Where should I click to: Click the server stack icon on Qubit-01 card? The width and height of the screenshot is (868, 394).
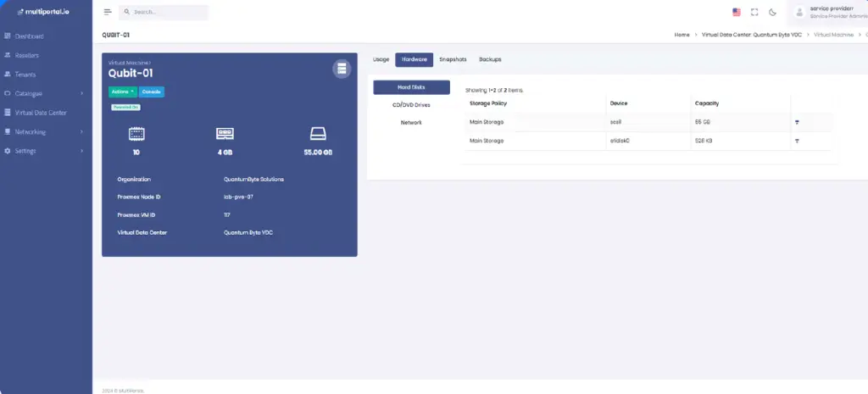[342, 69]
